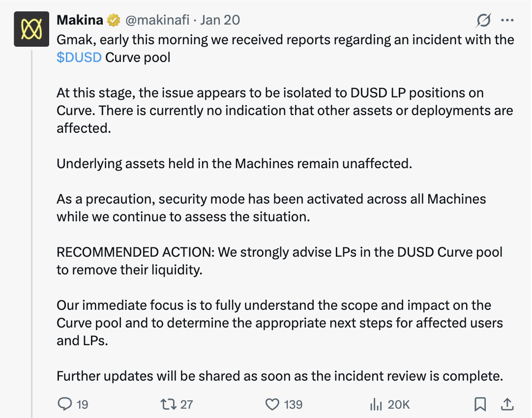Open the view analytics bar chart icon
The image size is (532, 418).
pos(376,404)
